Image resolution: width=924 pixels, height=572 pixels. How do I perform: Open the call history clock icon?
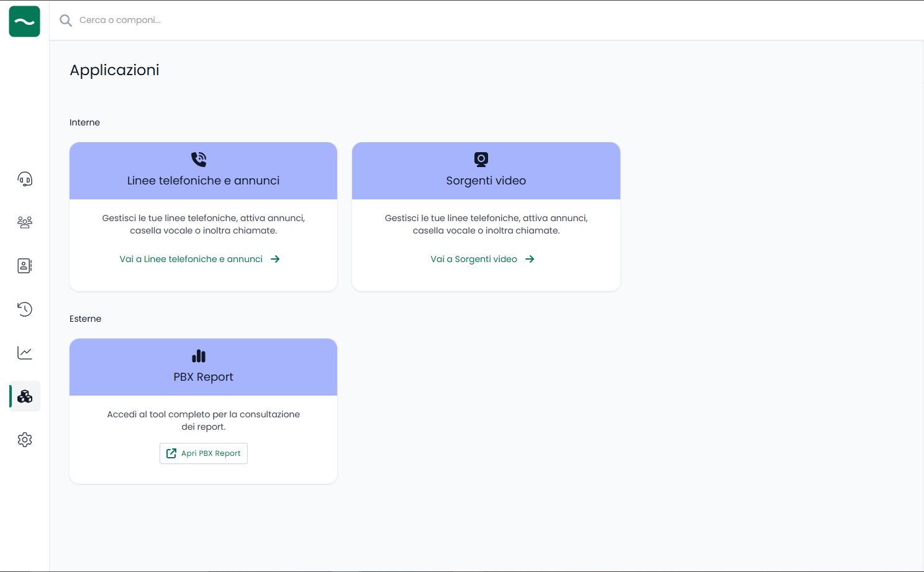pos(25,309)
